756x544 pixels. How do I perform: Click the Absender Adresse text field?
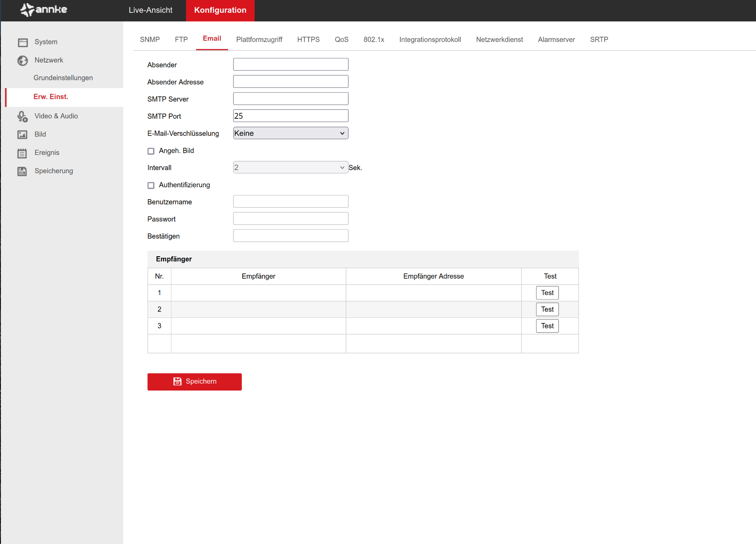[291, 82]
